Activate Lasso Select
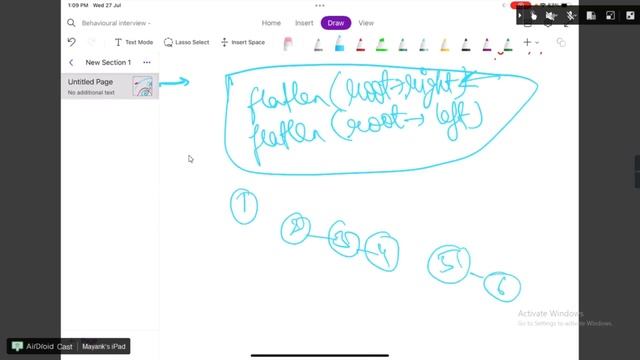Screen dimensions: 640x360 [x=186, y=42]
